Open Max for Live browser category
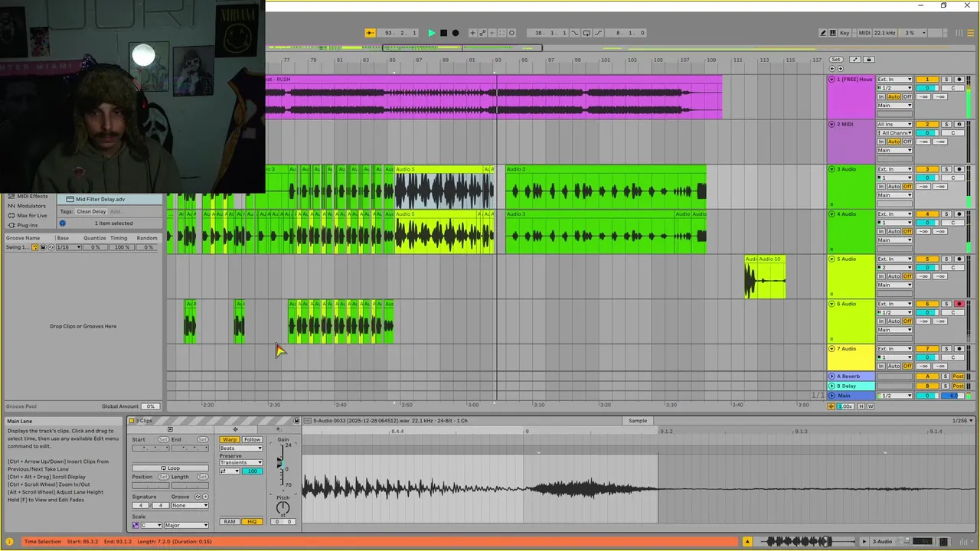980x551 pixels. 32,215
